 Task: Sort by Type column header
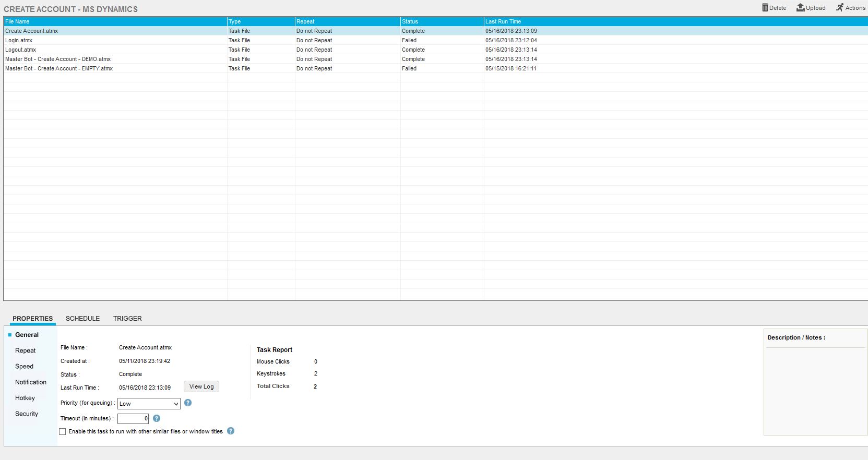(261, 21)
